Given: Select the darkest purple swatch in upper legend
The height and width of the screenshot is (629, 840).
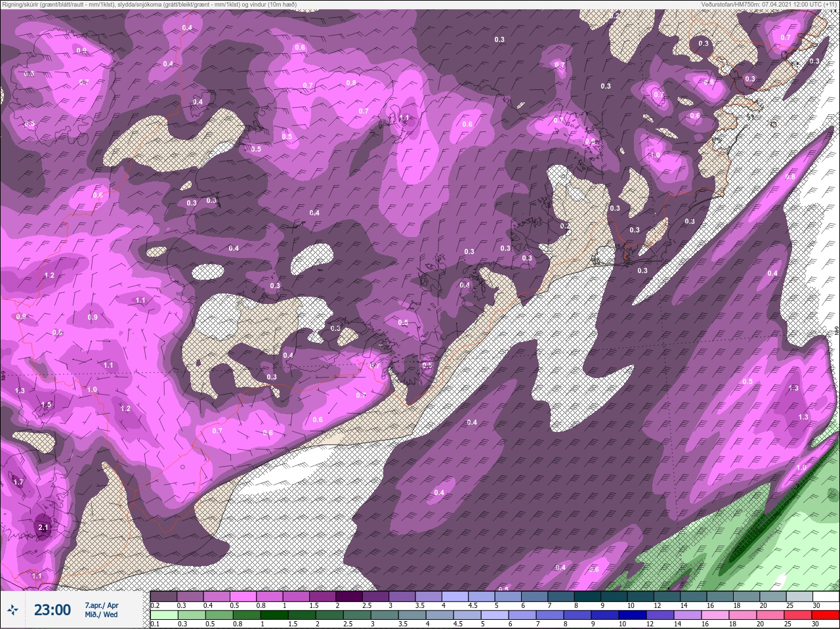Looking at the screenshot, I should coord(350,596).
